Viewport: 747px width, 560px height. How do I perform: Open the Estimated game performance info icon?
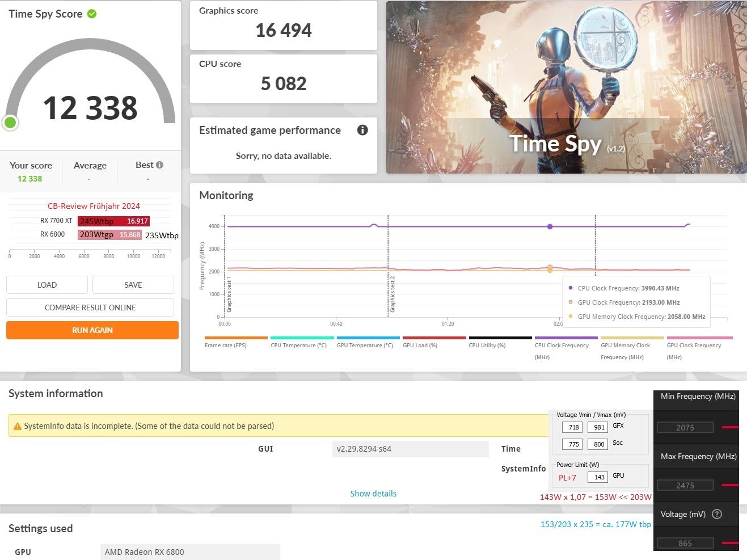362,130
